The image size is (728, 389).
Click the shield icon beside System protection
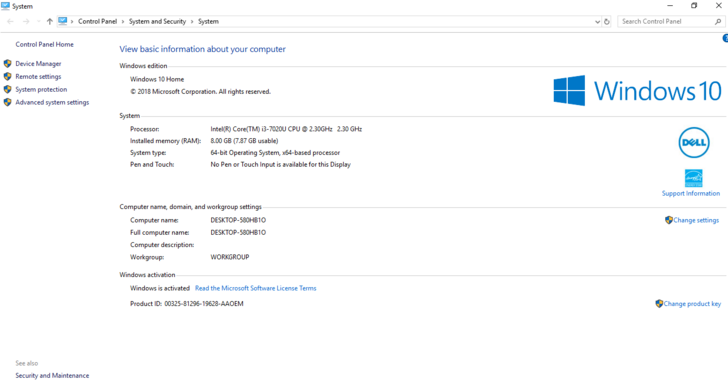(7, 89)
